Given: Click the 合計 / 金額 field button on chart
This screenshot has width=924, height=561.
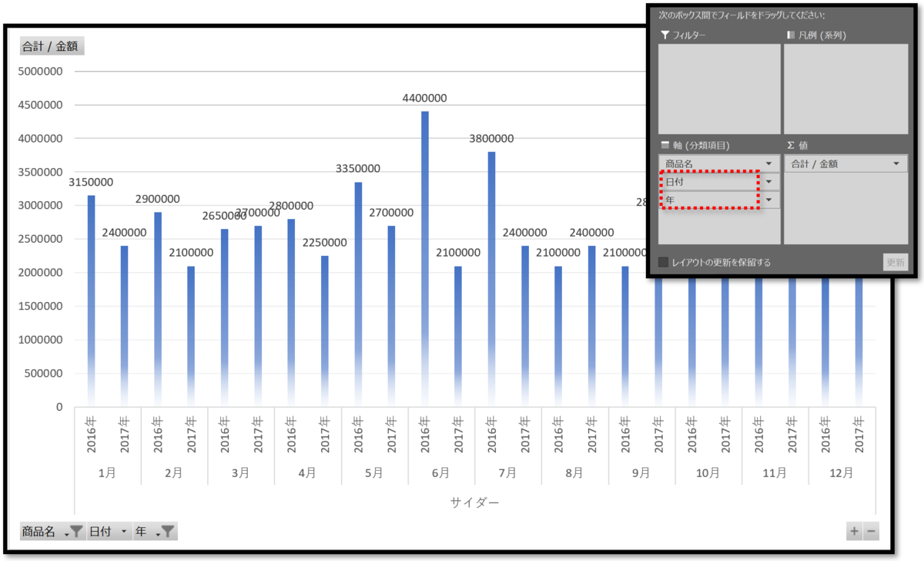Looking at the screenshot, I should [x=52, y=46].
